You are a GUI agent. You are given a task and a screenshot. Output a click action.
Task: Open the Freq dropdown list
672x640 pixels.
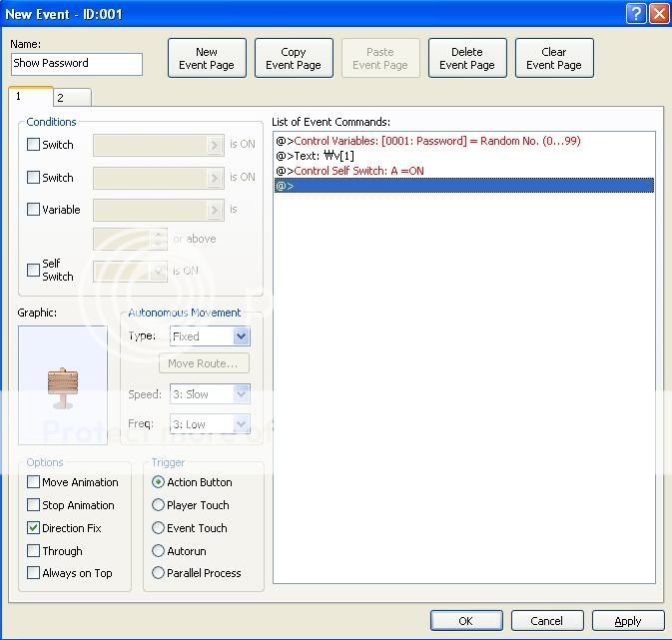210,424
